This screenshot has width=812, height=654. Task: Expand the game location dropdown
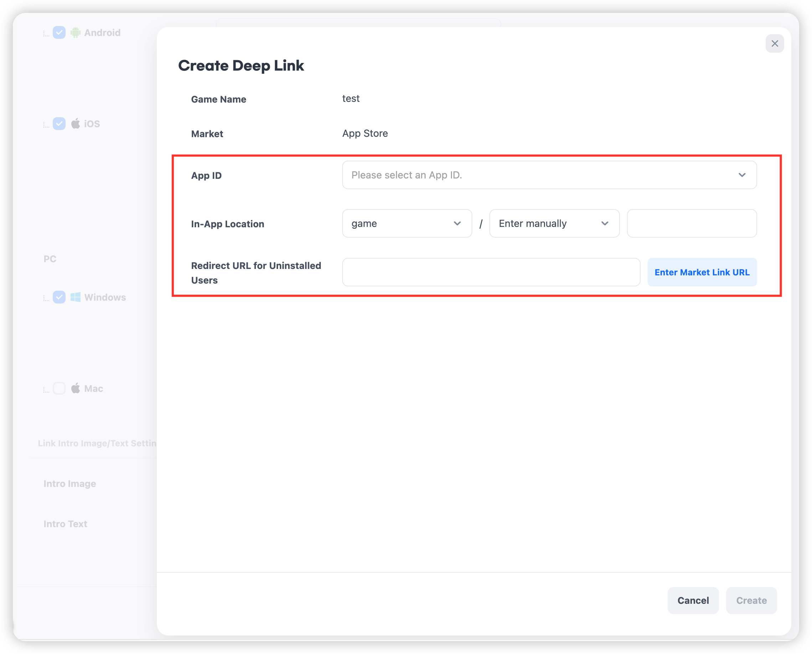point(406,223)
